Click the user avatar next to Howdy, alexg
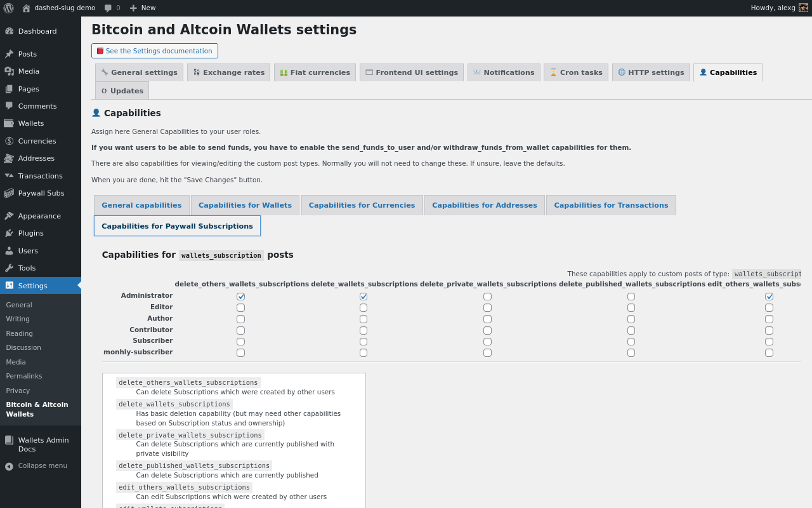 click(x=803, y=8)
